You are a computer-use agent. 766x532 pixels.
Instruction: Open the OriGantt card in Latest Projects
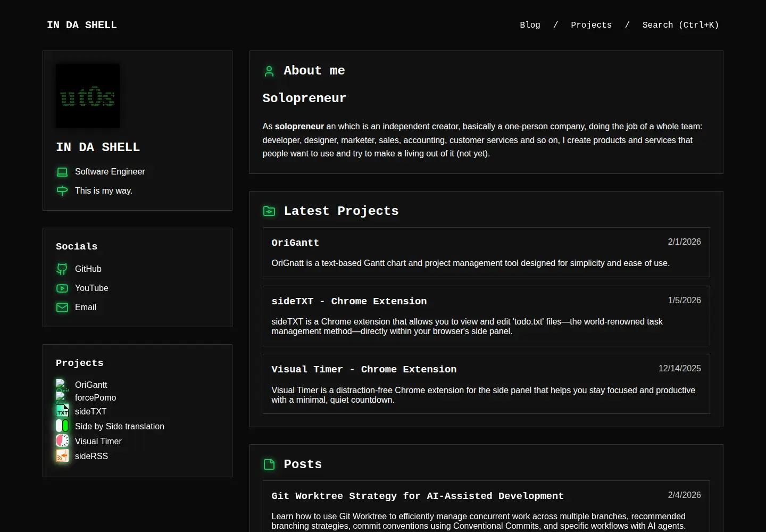(486, 252)
